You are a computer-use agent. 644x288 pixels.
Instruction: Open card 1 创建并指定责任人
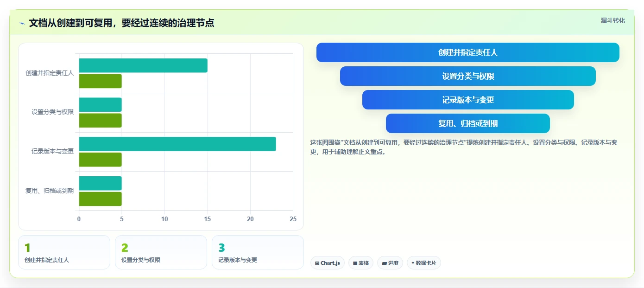[x=64, y=252]
